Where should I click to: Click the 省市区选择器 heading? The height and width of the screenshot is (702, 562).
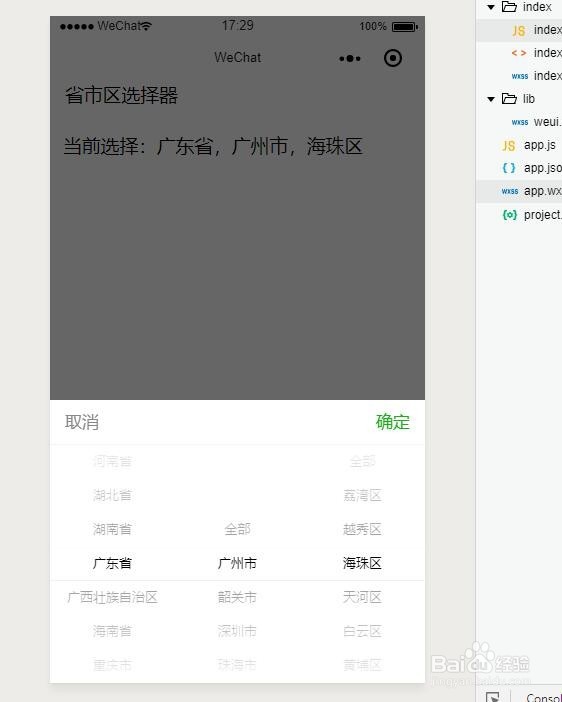pyautogui.click(x=121, y=95)
